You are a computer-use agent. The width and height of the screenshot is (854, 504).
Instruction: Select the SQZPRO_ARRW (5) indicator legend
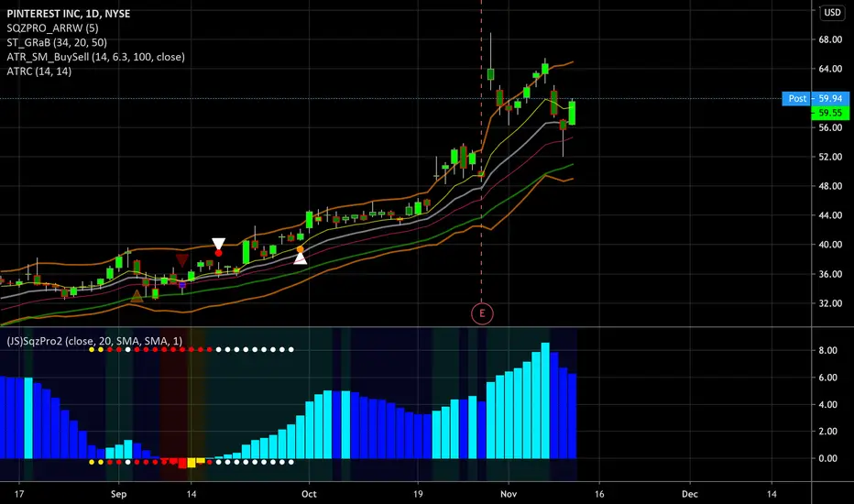[52, 27]
